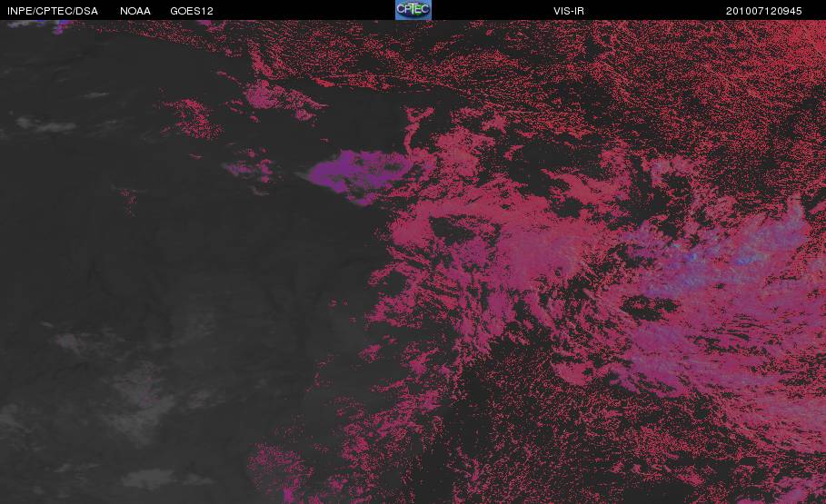Click the 201007120945 timestamp

764,11
